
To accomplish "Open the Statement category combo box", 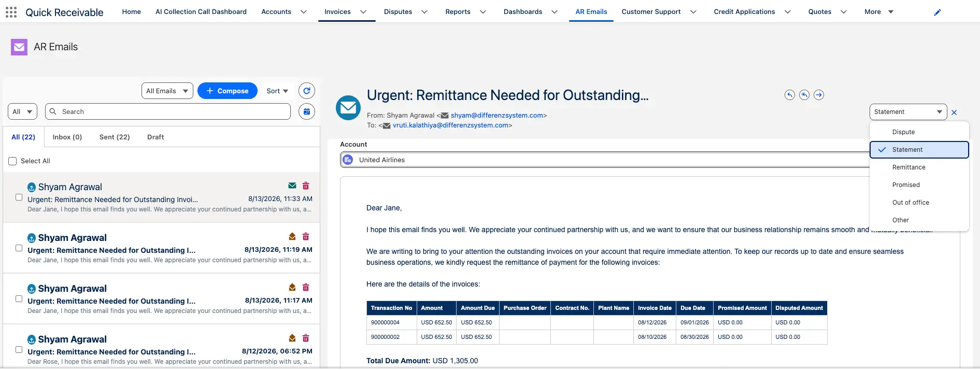I will [908, 112].
